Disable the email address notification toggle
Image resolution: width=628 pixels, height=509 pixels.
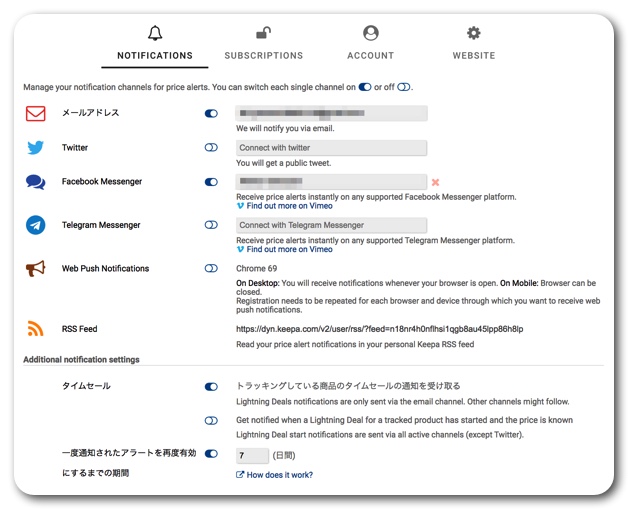pos(211,114)
